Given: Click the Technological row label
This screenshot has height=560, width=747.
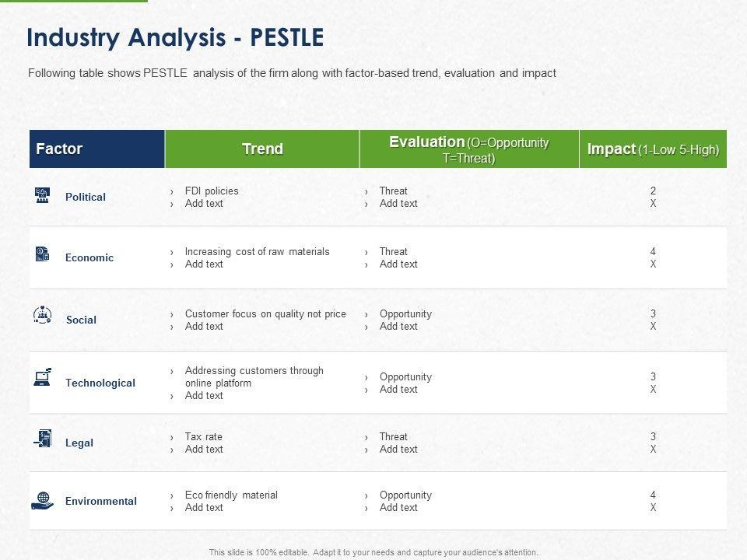Looking at the screenshot, I should pyautogui.click(x=100, y=383).
